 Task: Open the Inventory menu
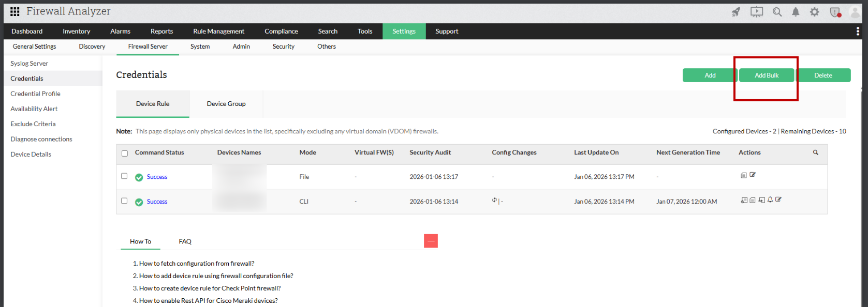76,32
